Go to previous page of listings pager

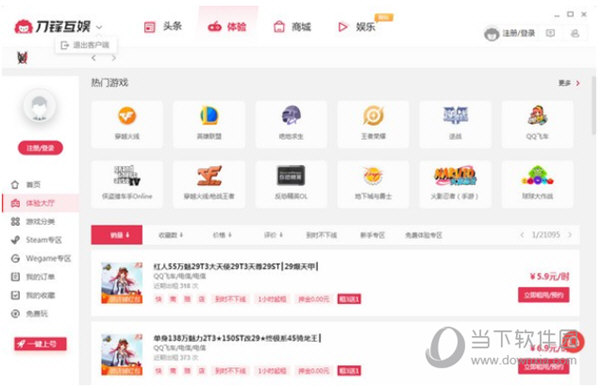(x=522, y=235)
